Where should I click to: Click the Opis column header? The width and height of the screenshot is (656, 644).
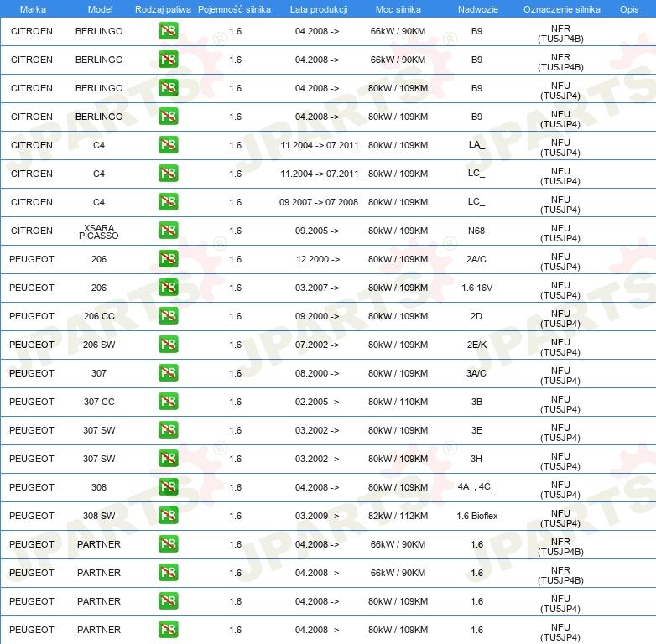629,9
